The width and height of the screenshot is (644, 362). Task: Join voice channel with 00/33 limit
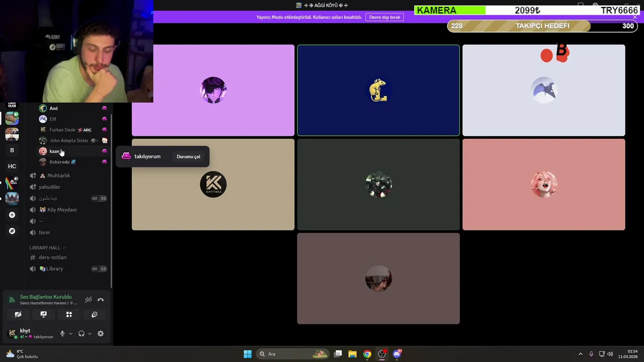(68, 198)
